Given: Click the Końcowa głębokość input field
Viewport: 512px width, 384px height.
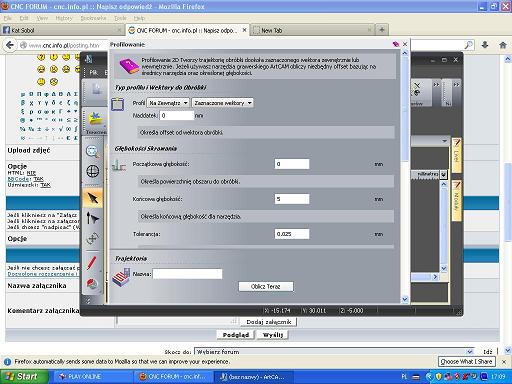Looking at the screenshot, I should coord(292,199).
